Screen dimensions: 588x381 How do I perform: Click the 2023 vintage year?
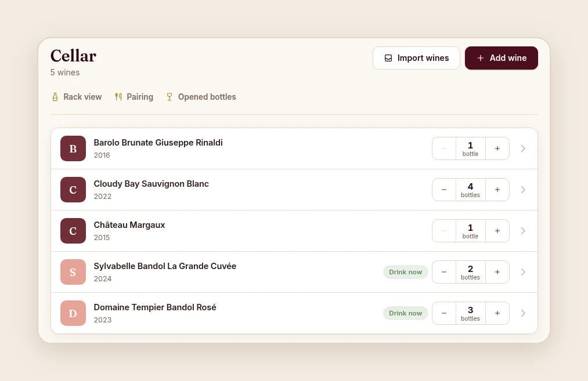[x=103, y=320]
